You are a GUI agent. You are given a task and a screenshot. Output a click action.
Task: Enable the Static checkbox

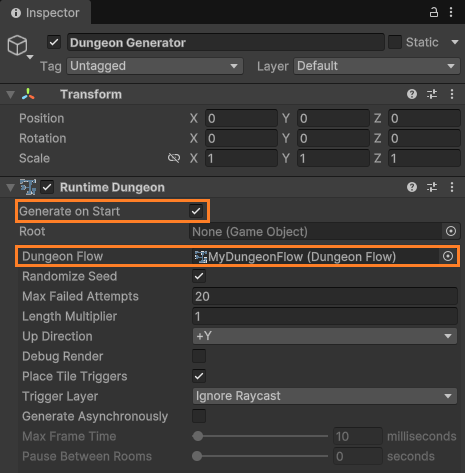pyautogui.click(x=395, y=42)
